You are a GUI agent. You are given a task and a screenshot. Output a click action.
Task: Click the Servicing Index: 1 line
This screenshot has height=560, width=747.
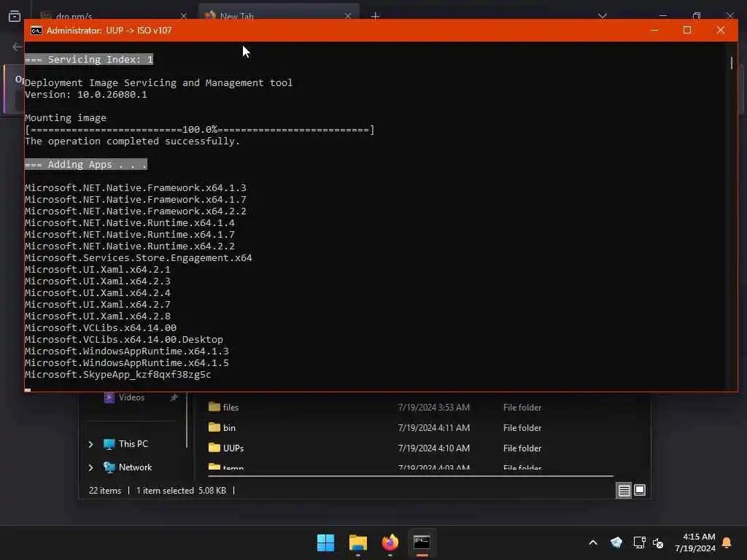(x=89, y=60)
